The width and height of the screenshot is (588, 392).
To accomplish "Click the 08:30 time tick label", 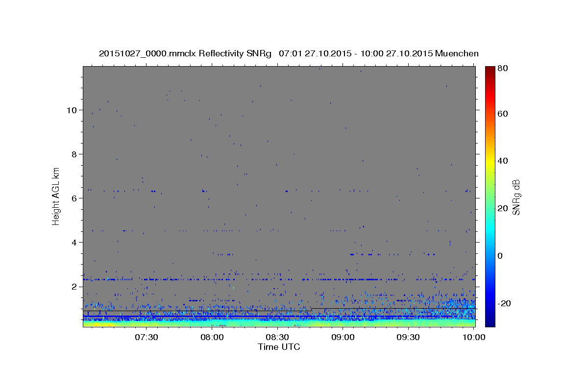I will click(277, 337).
